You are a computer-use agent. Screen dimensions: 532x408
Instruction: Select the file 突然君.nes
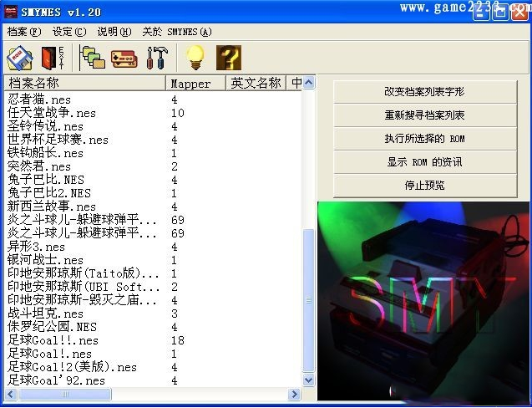point(39,166)
